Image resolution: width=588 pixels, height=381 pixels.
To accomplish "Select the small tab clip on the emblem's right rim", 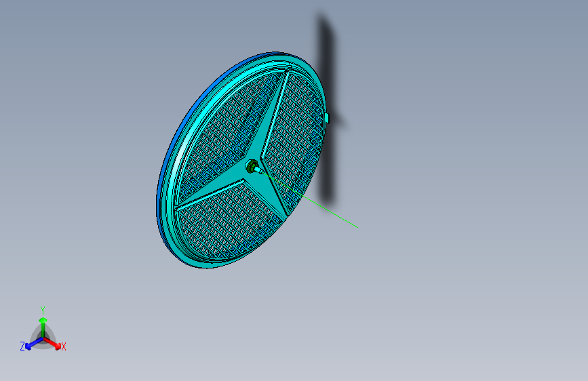I will coord(327,117).
